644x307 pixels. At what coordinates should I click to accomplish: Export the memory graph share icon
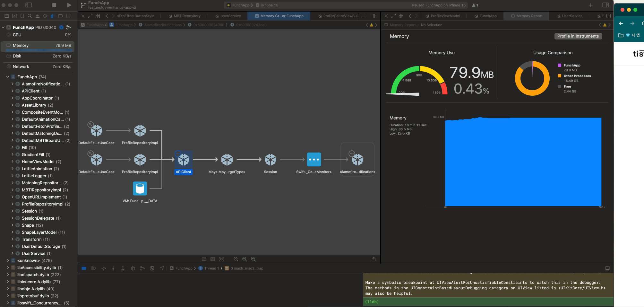coord(374,259)
